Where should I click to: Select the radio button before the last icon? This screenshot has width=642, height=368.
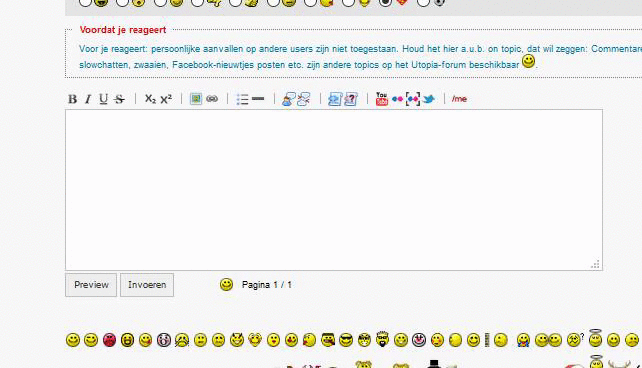423,2
